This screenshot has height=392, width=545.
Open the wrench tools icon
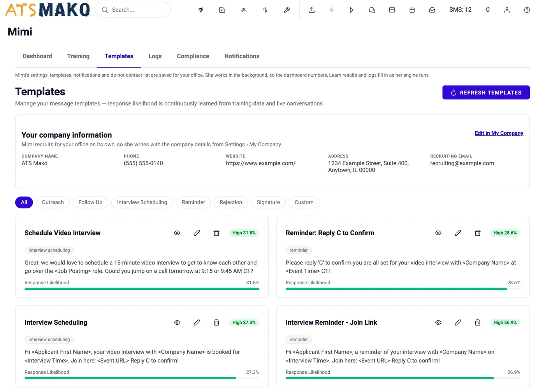click(x=287, y=10)
